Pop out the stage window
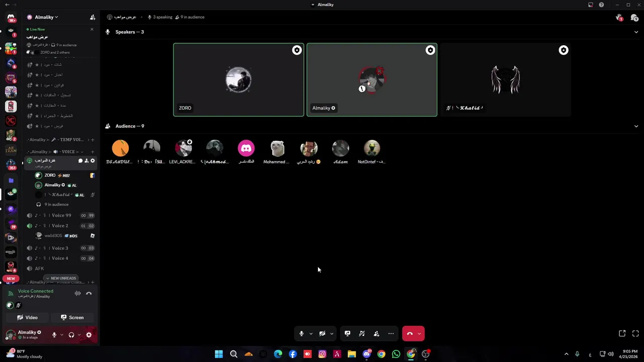This screenshot has width=644, height=362. coord(622,333)
